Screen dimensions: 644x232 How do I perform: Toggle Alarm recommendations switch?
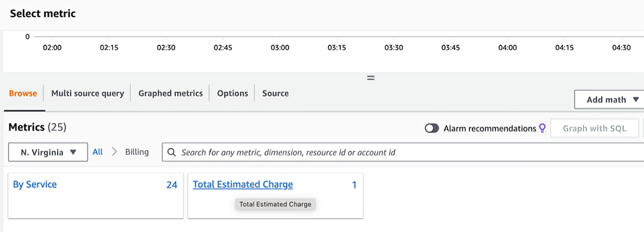pos(432,128)
